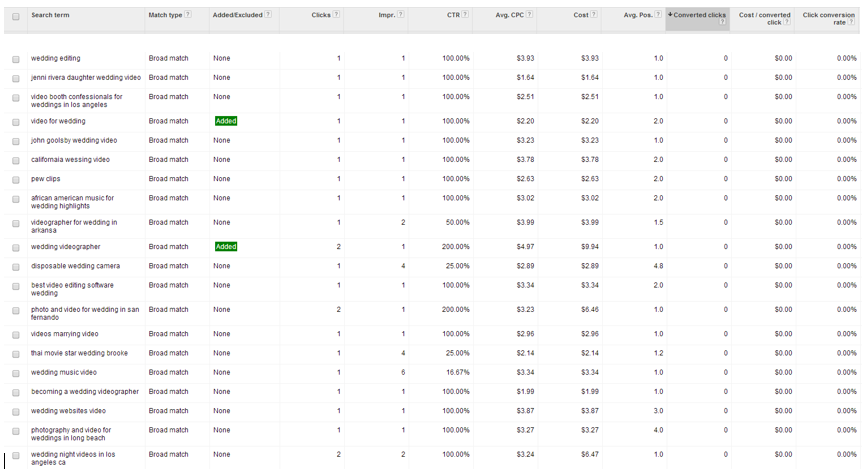The height and width of the screenshot is (469, 868).
Task: Click the 'wedding videographer' search term
Action: (65, 246)
